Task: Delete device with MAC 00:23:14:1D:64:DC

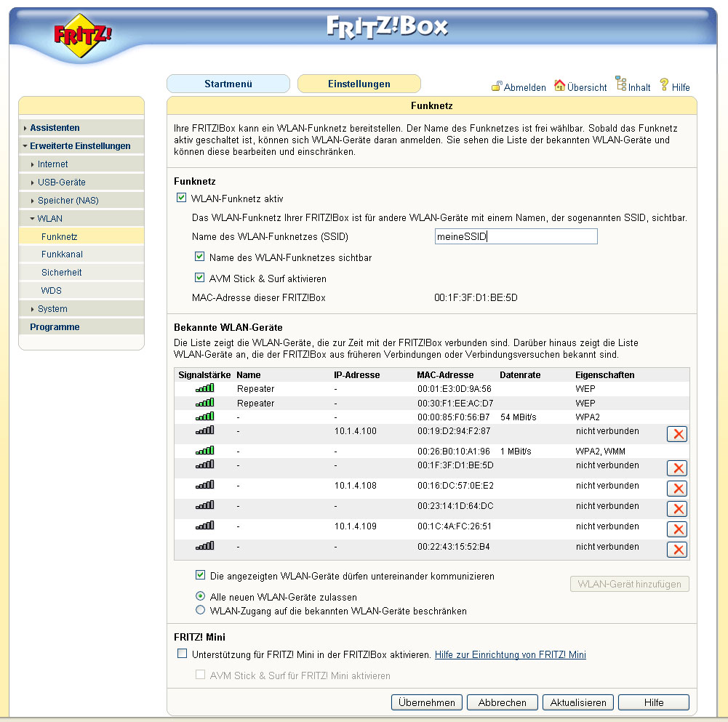Action: point(677,509)
